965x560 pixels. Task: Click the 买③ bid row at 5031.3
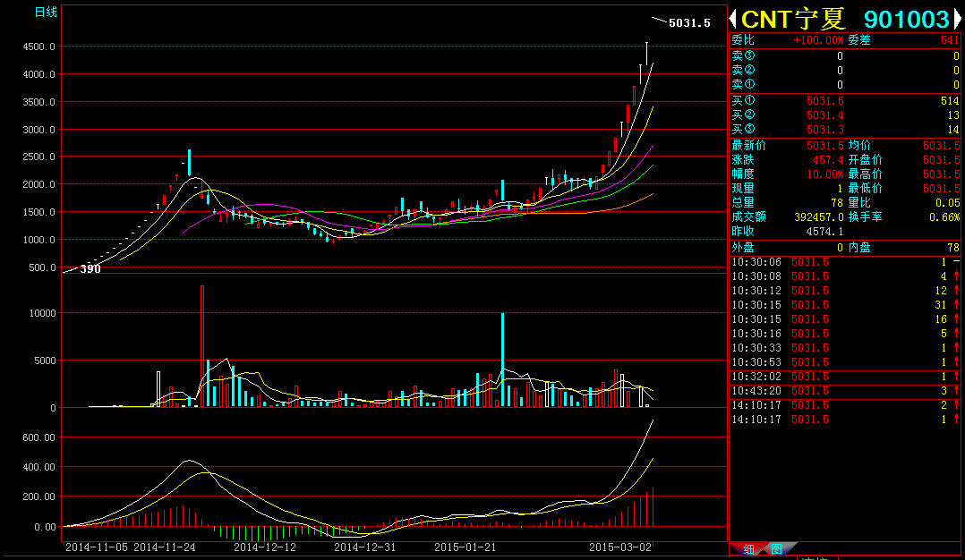tap(845, 129)
